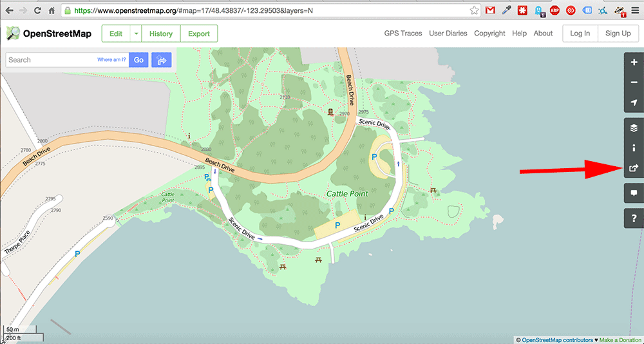Click the house number 2590 label
644x344 pixels.
(x=108, y=218)
